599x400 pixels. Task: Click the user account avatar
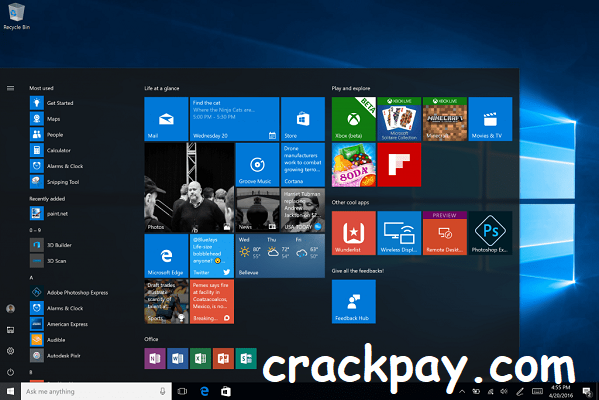tap(10, 309)
